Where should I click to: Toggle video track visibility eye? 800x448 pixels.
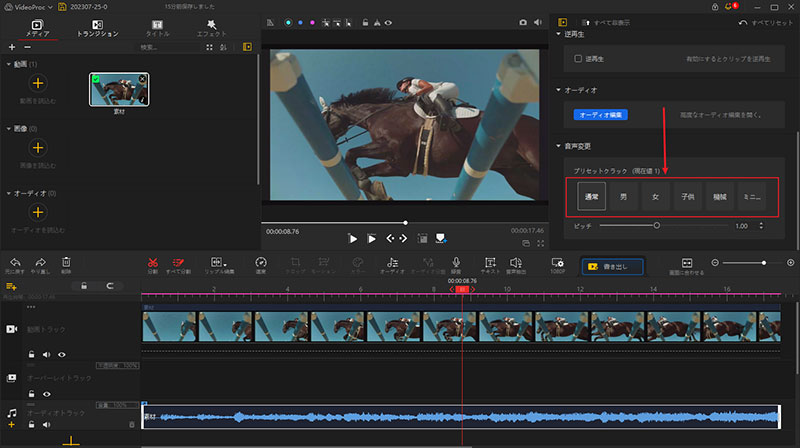point(62,355)
